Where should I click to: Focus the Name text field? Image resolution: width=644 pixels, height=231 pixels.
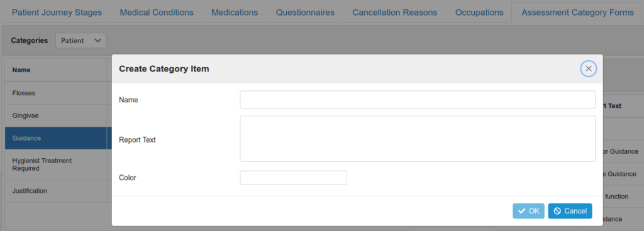418,100
